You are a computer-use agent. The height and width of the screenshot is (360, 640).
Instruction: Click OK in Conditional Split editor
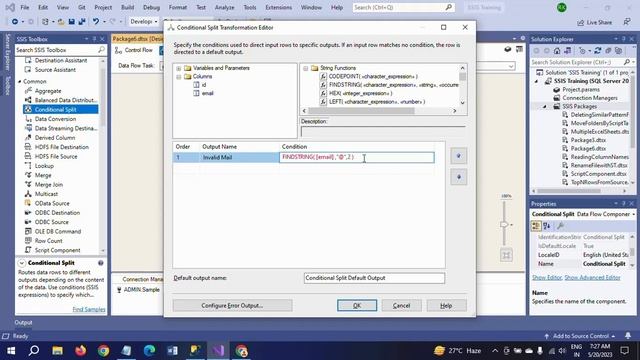357,305
